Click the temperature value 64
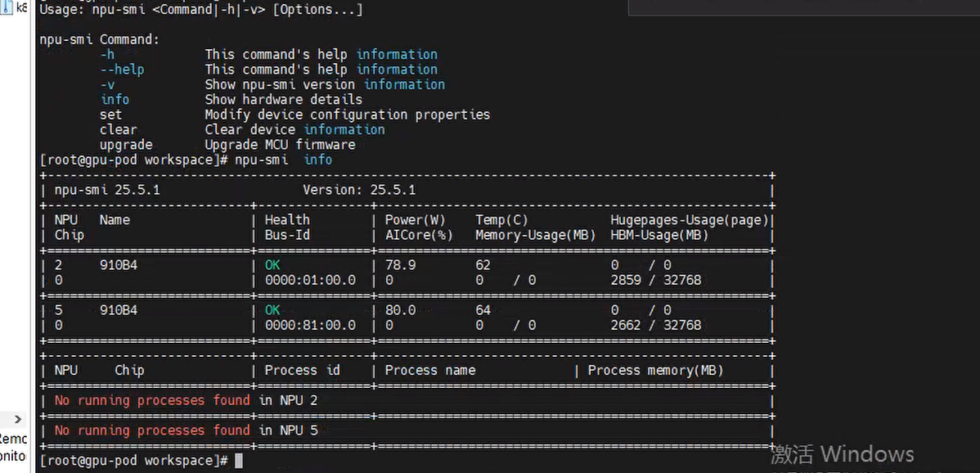Image resolution: width=980 pixels, height=473 pixels. [483, 310]
